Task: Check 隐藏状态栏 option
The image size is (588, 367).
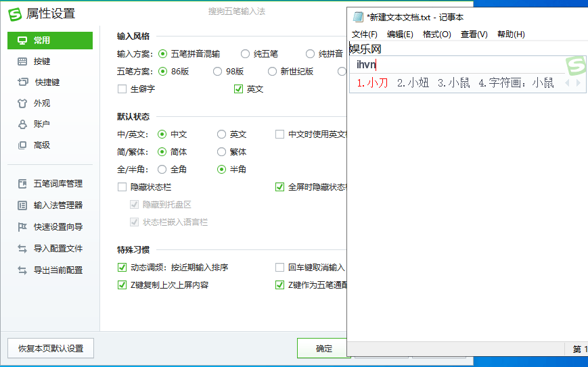Action: 122,187
